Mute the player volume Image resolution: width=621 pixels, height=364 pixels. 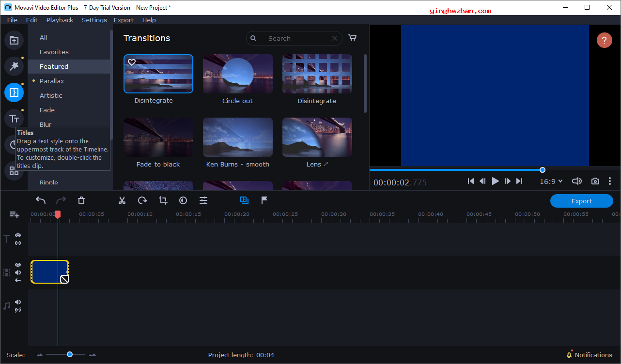click(x=576, y=181)
